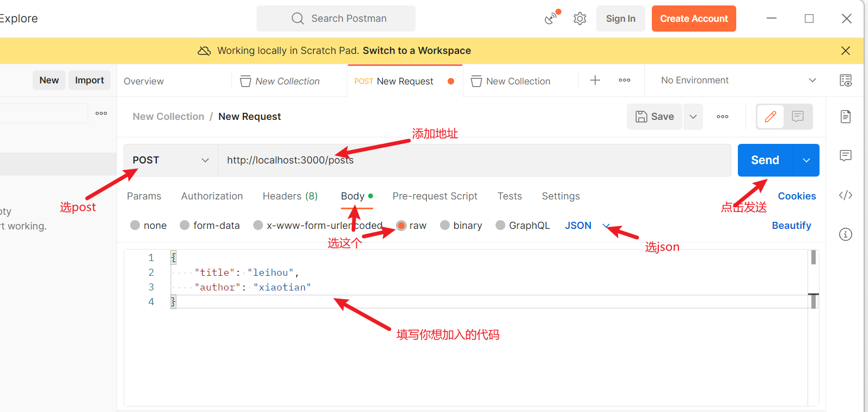Click the collection icon of italic New Collection tab
The height and width of the screenshot is (412, 868).
[x=246, y=81]
